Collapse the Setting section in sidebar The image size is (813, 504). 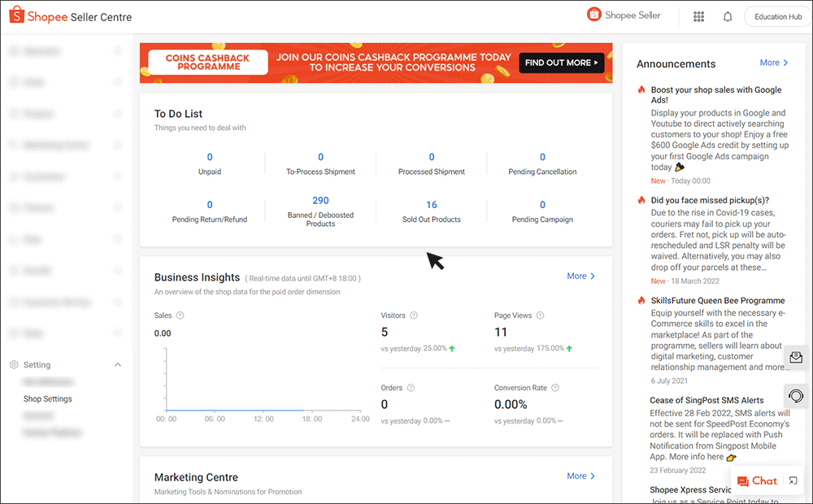117,364
